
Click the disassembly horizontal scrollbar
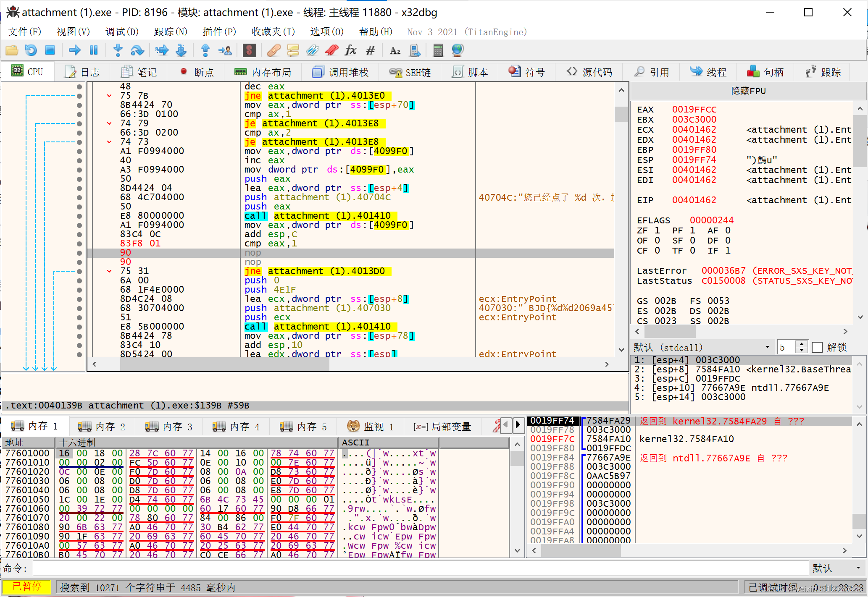click(350, 364)
